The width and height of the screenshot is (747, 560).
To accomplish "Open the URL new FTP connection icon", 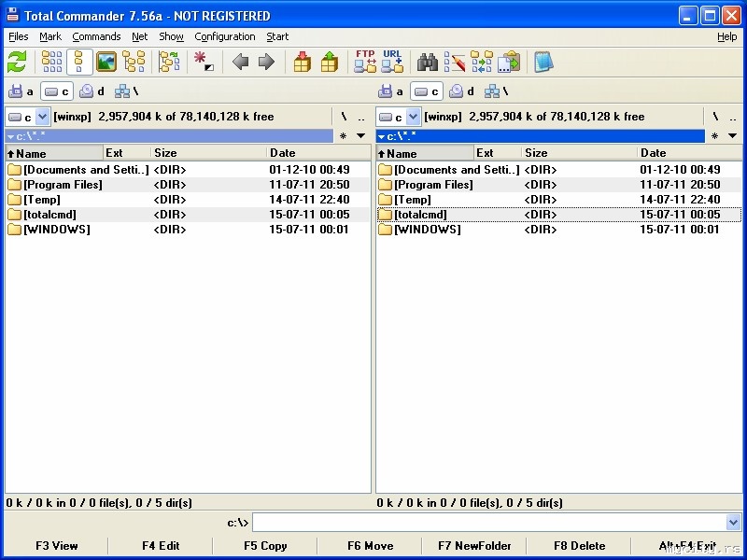I will (392, 62).
